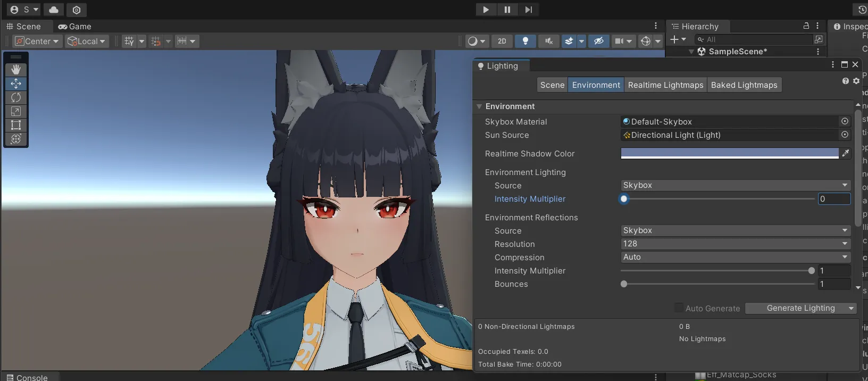Toggle 2D scene view mode

[502, 41]
